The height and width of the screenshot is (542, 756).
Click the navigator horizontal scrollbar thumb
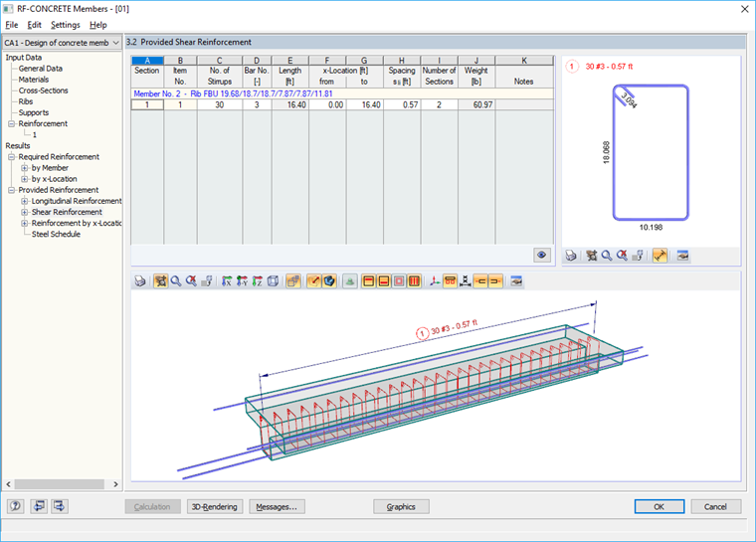point(60,484)
